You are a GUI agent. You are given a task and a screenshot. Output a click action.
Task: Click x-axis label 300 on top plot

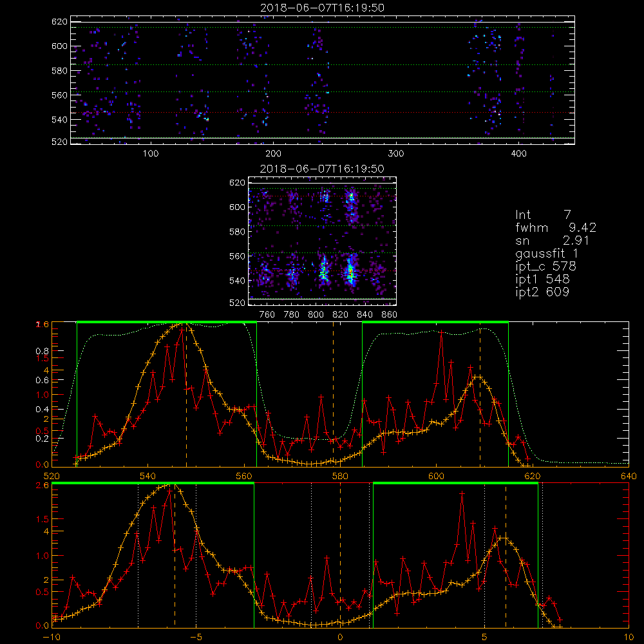(396, 154)
